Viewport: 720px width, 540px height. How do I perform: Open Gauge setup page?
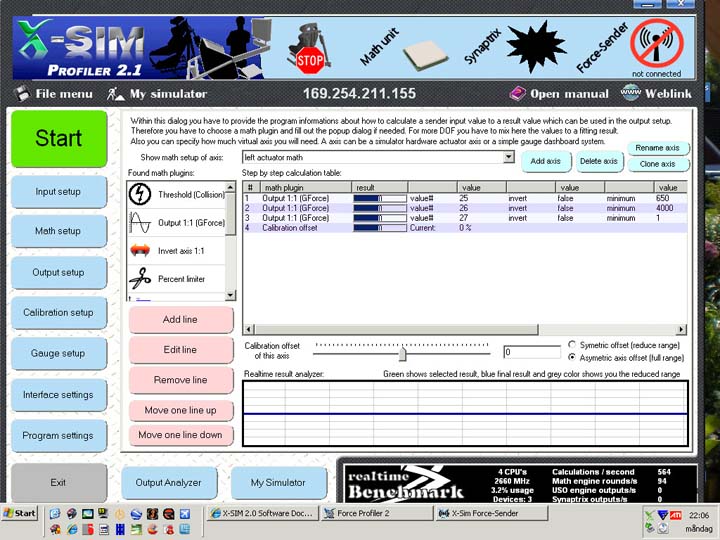point(59,353)
